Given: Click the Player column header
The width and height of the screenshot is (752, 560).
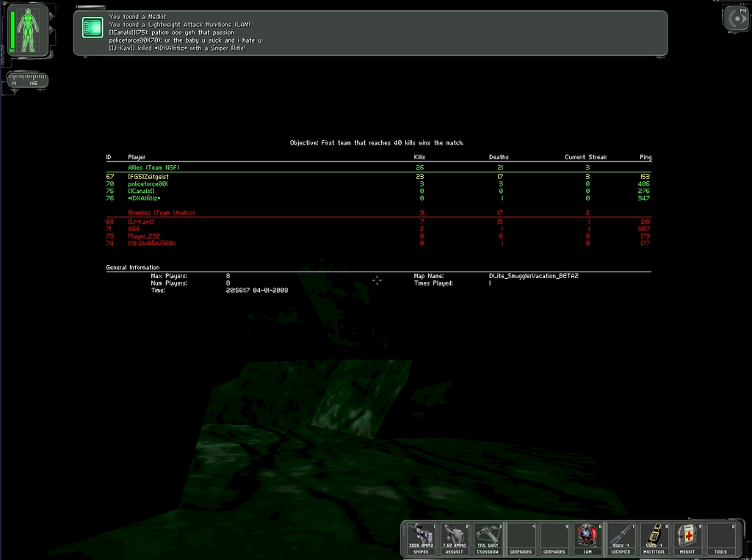Looking at the screenshot, I should (x=137, y=157).
